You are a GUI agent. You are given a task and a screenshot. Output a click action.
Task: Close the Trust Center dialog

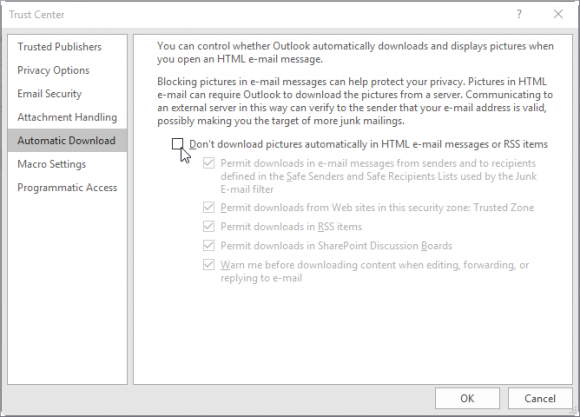(558, 14)
